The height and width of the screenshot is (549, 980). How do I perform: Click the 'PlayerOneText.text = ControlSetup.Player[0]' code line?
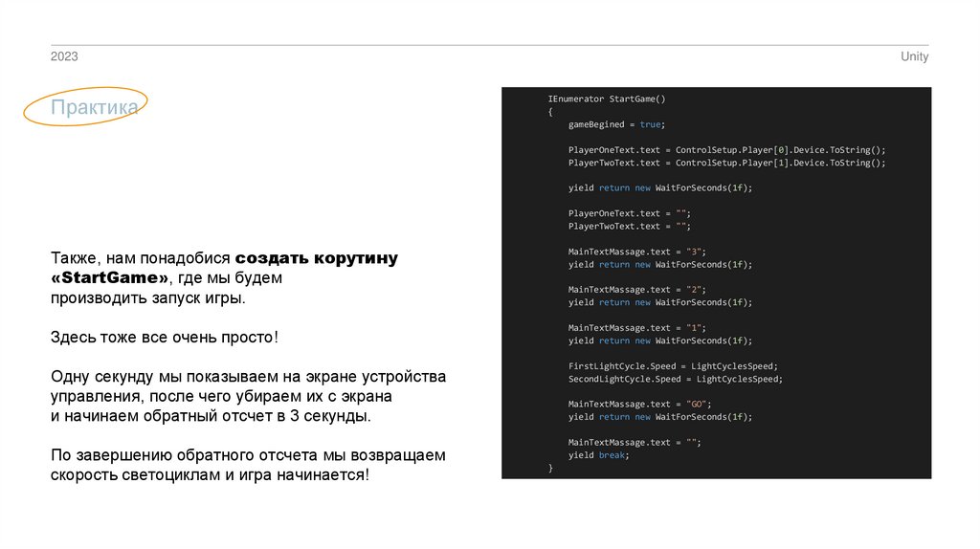726,150
